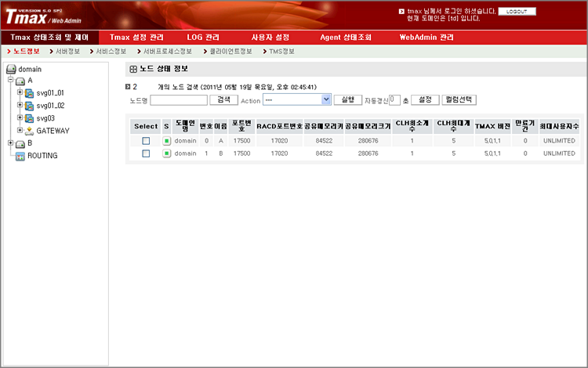Click the node status info heading icon
This screenshot has height=368, width=588.
[133, 69]
